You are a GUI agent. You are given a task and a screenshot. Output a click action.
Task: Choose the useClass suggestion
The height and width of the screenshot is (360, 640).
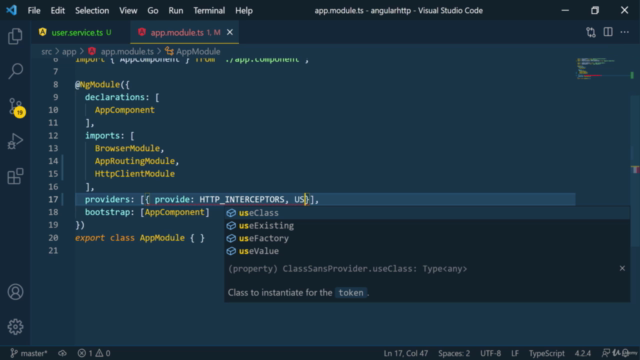[427, 213]
